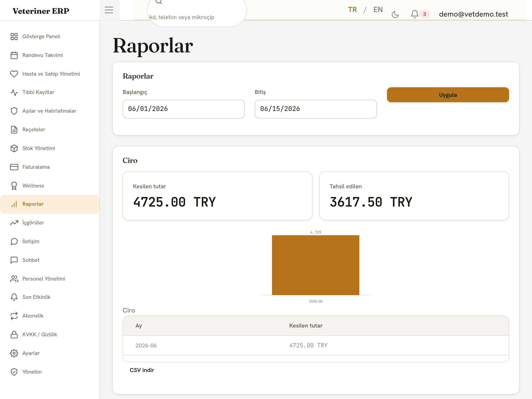Open the Ayarlar settings page
The height and width of the screenshot is (399, 532).
(50, 353)
